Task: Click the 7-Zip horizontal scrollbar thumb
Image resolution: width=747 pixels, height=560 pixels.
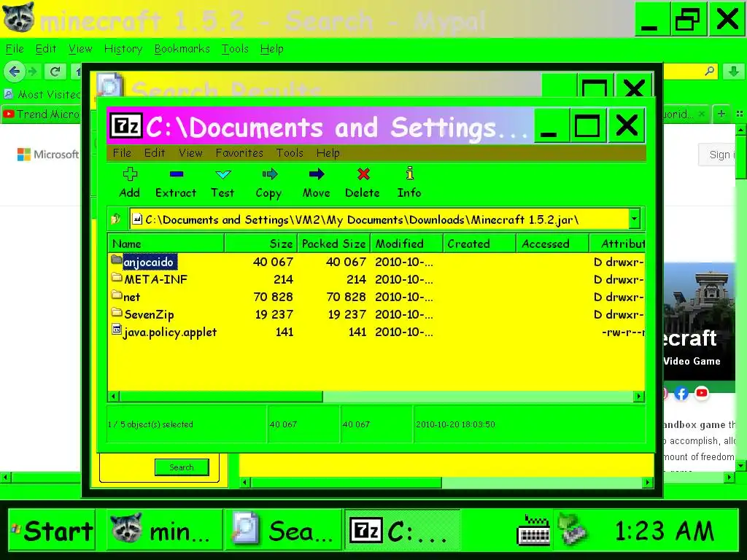Action: [221, 396]
